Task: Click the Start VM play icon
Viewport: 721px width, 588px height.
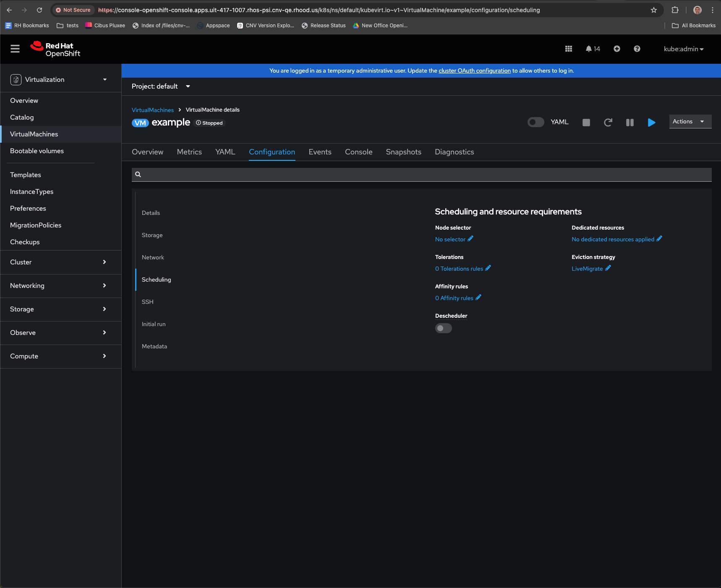Action: (x=651, y=123)
